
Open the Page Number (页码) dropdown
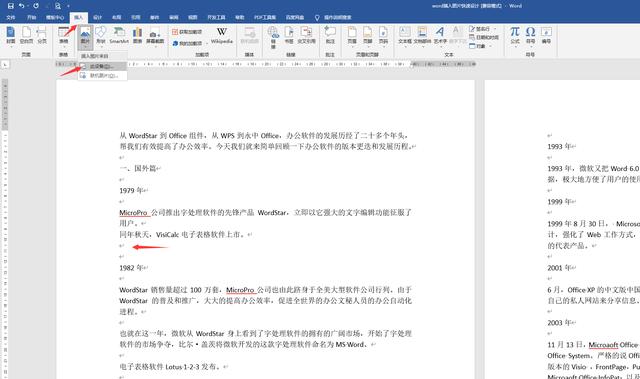coord(383,36)
